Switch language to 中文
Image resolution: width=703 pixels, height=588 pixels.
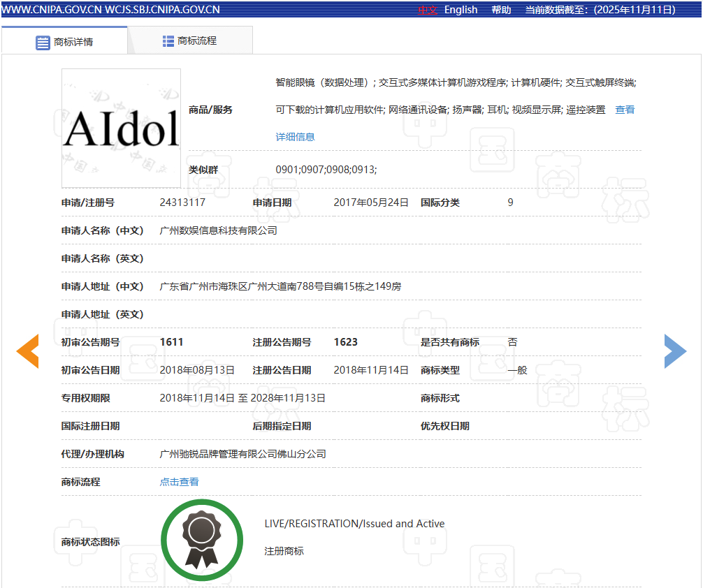(x=427, y=10)
